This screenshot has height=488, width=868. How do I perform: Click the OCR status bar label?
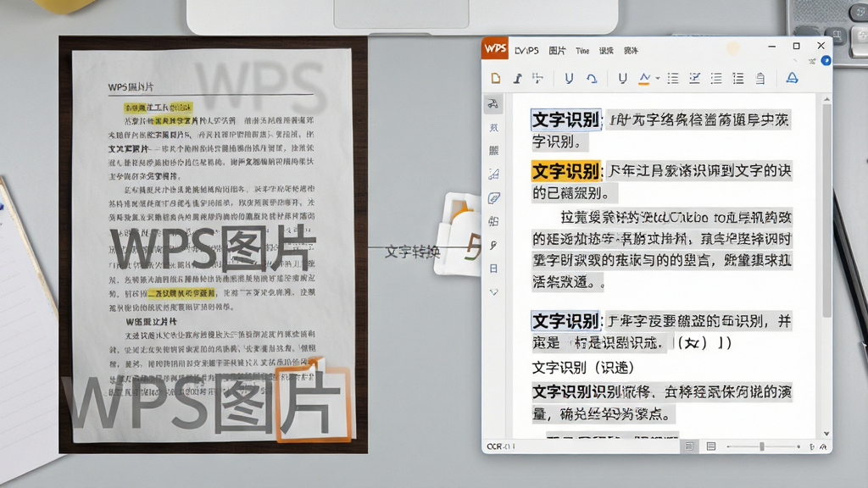(501, 446)
